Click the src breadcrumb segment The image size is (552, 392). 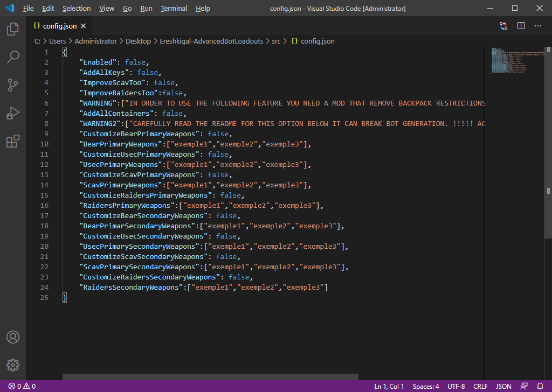[x=276, y=41]
